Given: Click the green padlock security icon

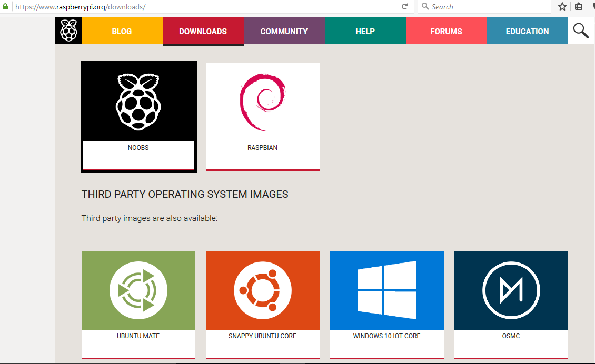Looking at the screenshot, I should (5, 6).
